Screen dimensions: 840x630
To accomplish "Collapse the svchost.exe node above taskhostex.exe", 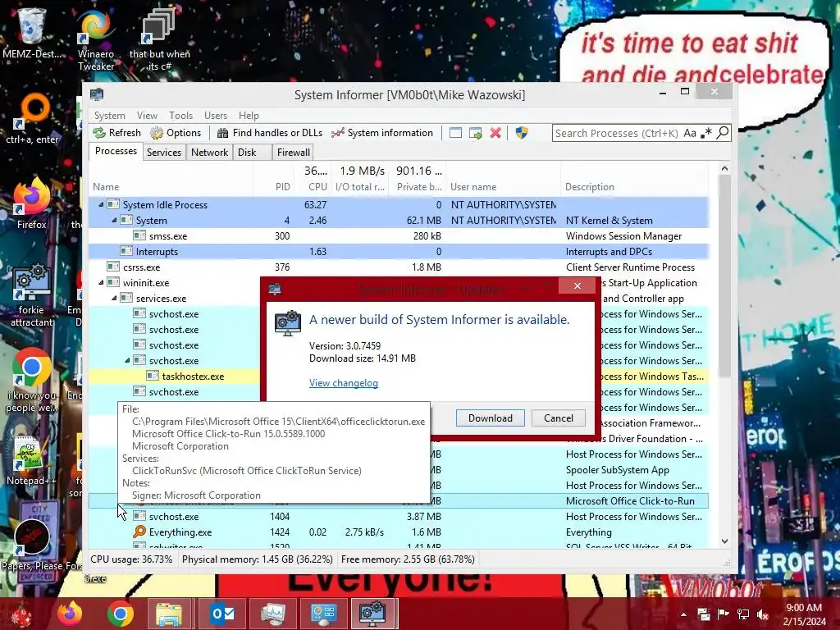I will (x=127, y=361).
